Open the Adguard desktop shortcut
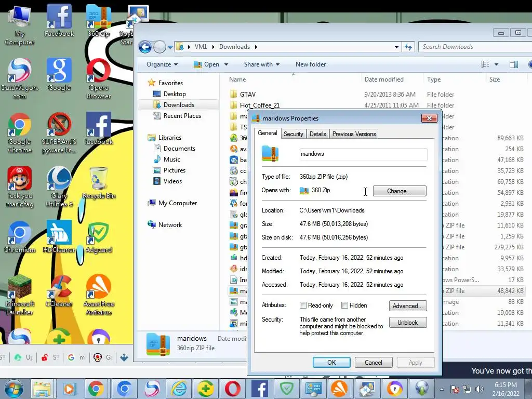 (98, 237)
